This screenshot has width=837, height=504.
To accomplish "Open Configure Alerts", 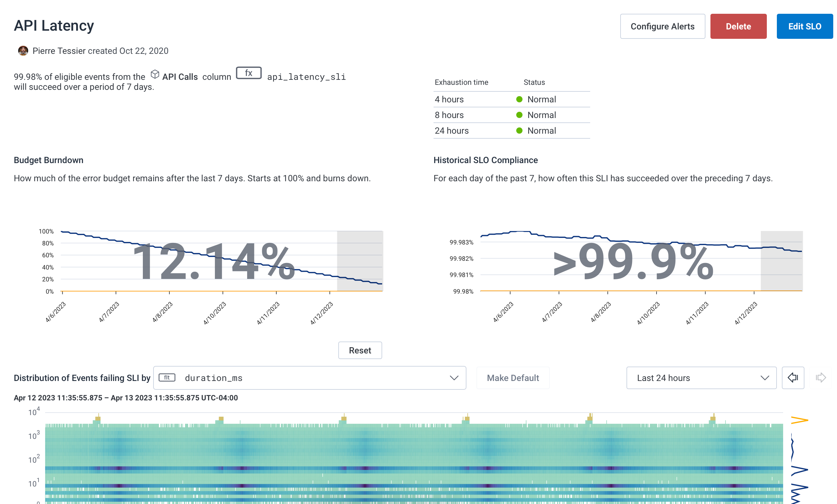I will [x=662, y=27].
